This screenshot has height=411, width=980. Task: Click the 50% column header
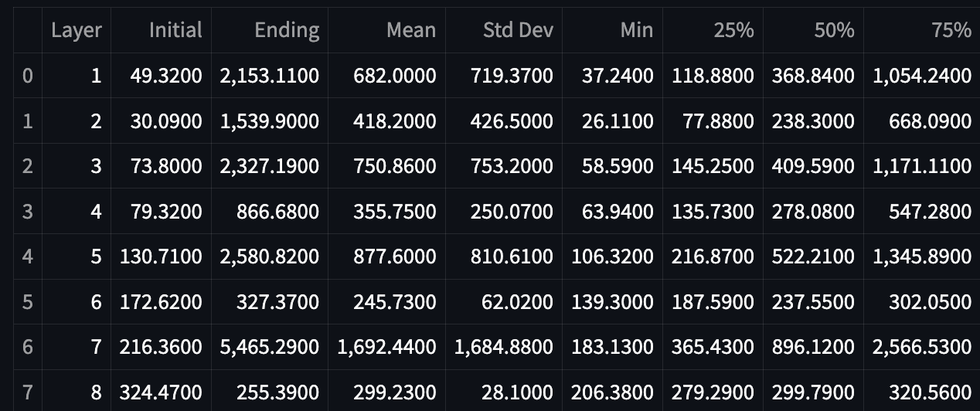tap(834, 30)
